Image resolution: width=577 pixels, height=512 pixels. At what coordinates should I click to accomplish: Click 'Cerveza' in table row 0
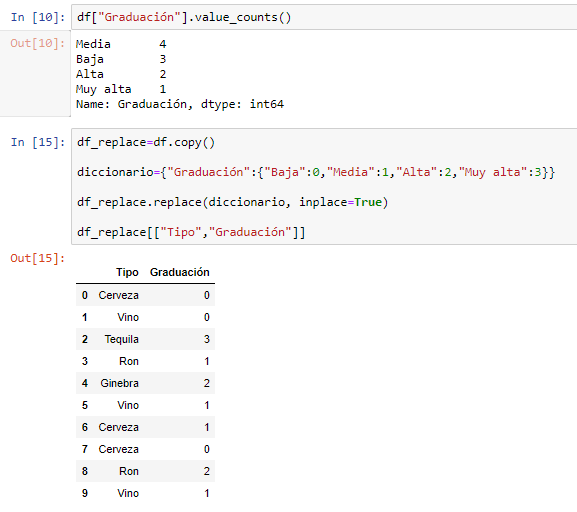click(x=118, y=295)
